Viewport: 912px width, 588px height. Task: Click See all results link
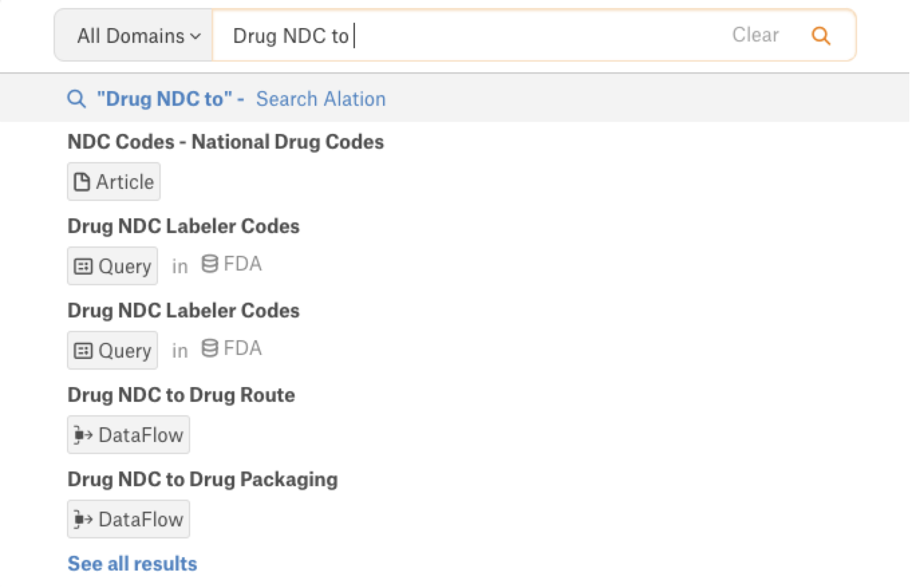tap(133, 564)
